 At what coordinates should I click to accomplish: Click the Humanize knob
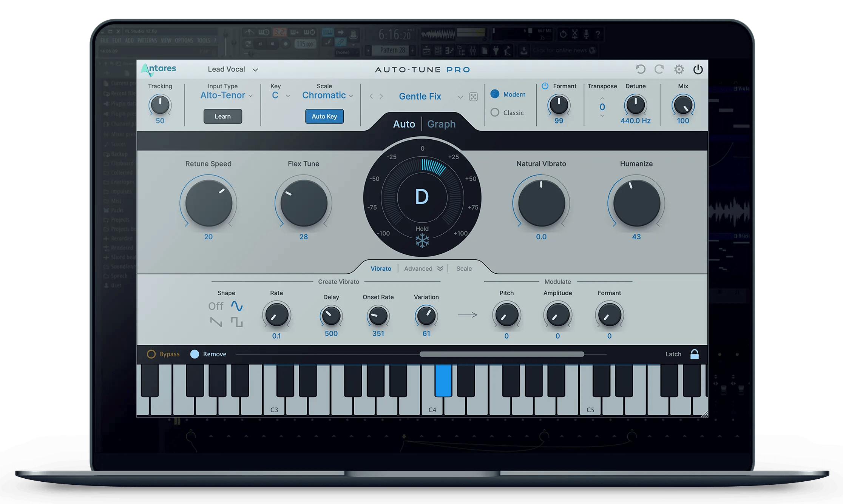point(636,203)
